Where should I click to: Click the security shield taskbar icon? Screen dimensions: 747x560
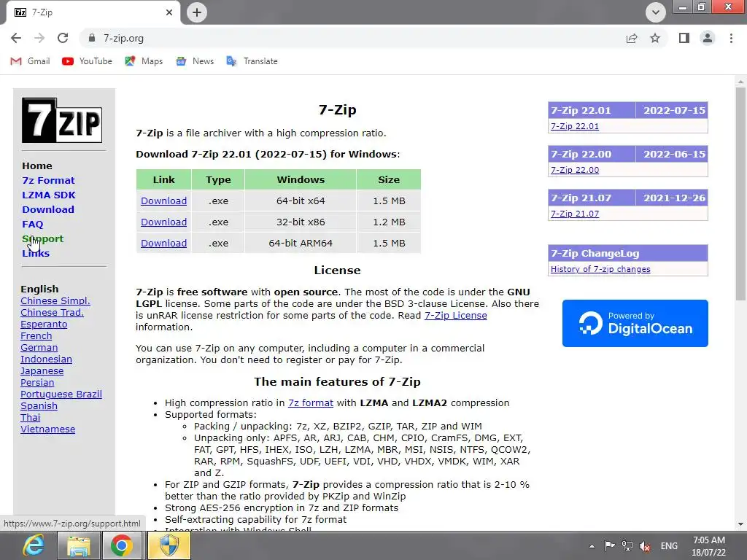click(169, 545)
